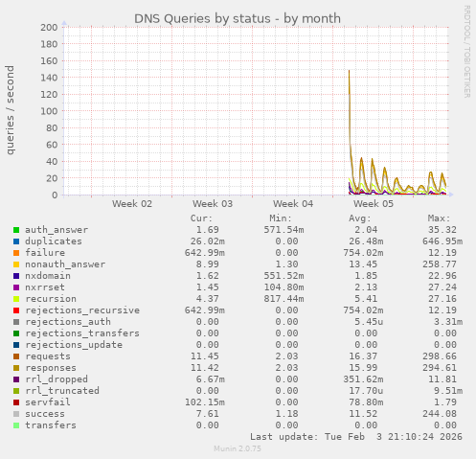Click the 'servfail' legend label
Viewport: 476px width, 459px height.
click(x=48, y=402)
